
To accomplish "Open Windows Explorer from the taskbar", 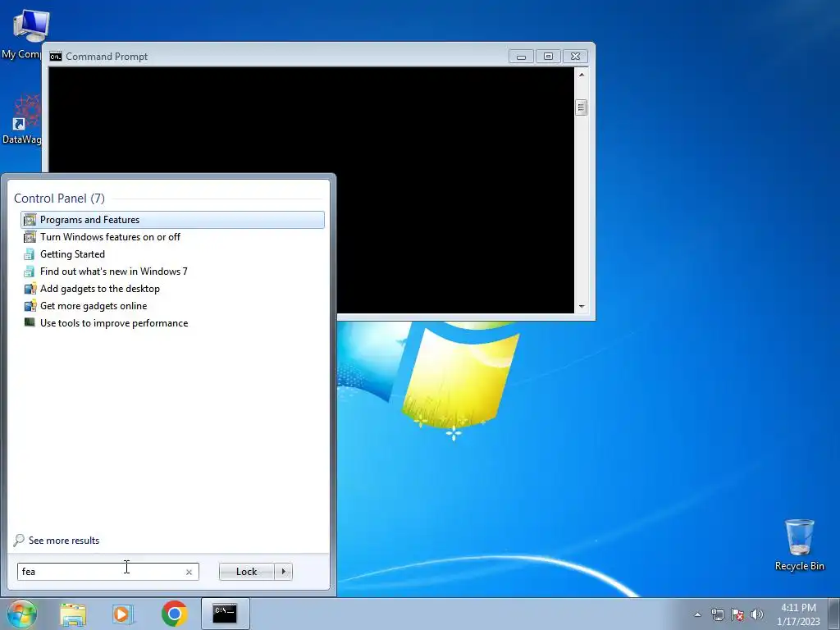I will [73, 614].
